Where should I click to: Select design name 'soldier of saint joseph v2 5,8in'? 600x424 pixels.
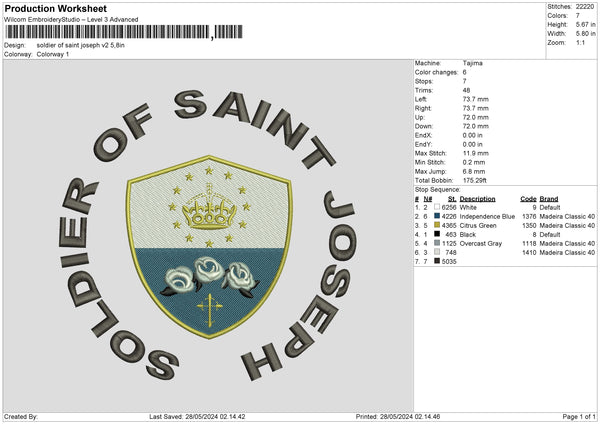(80, 45)
